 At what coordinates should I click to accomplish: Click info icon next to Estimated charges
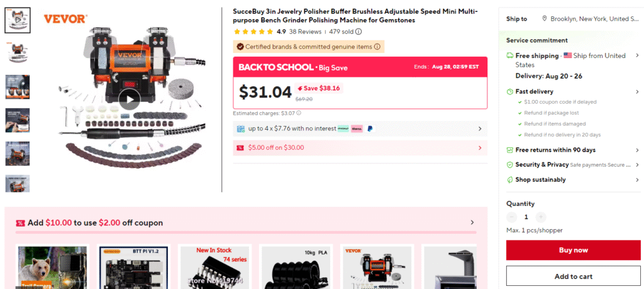pos(299,113)
